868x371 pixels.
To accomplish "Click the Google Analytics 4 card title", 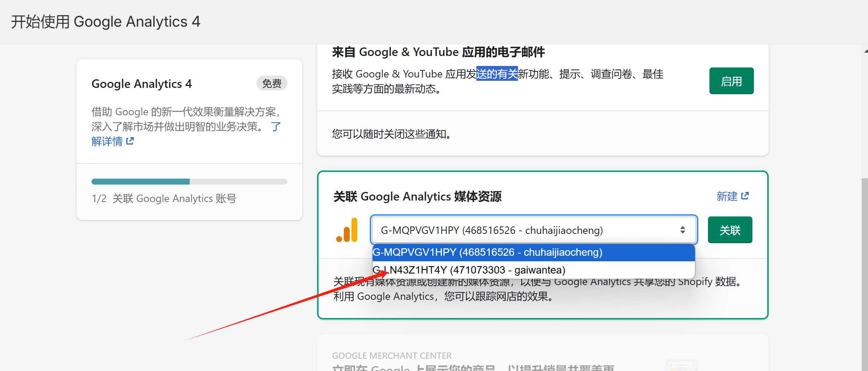I will [142, 83].
